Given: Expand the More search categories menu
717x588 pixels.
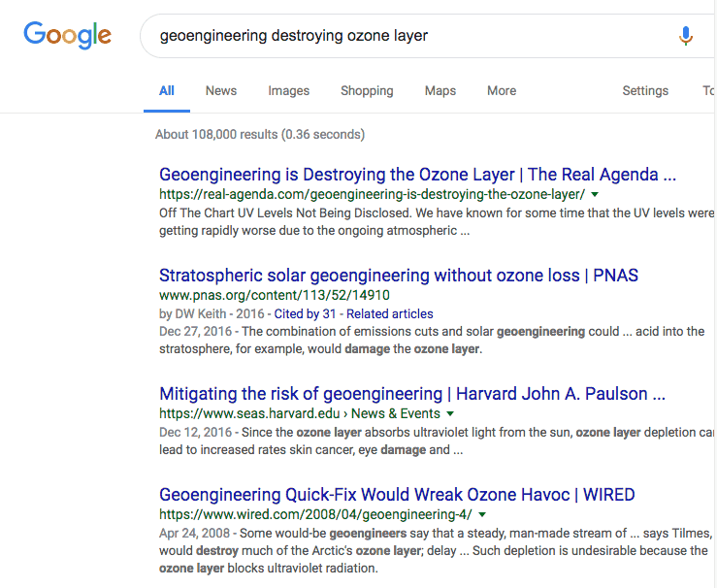Looking at the screenshot, I should [502, 90].
